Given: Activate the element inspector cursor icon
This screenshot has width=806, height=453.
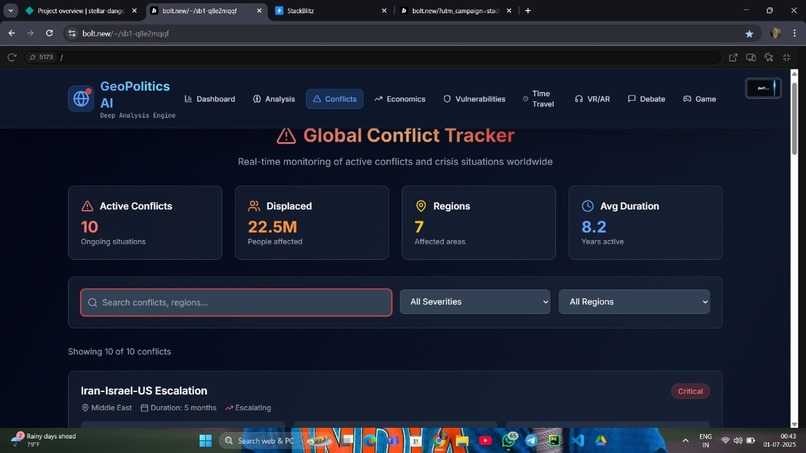Looking at the screenshot, I should 768,57.
